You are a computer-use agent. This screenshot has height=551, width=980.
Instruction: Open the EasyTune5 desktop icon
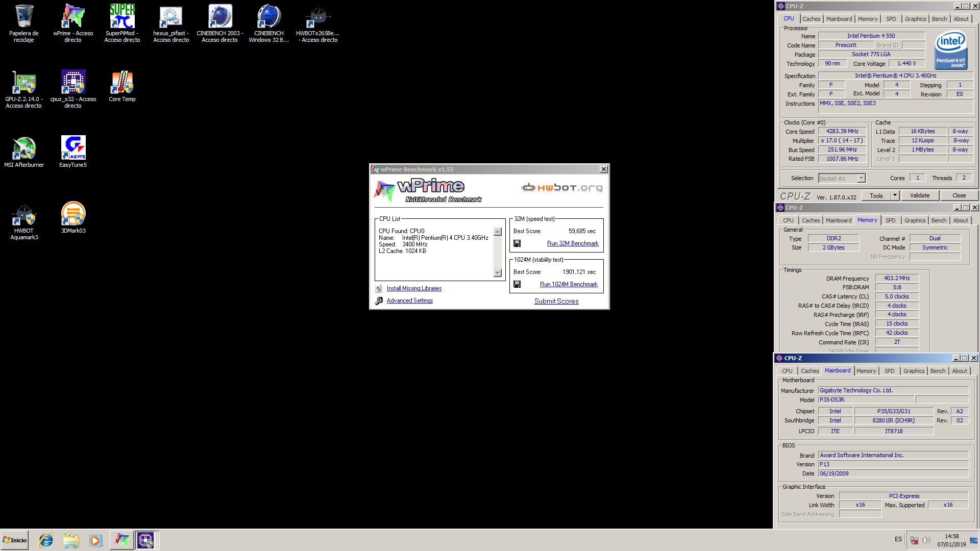click(73, 152)
